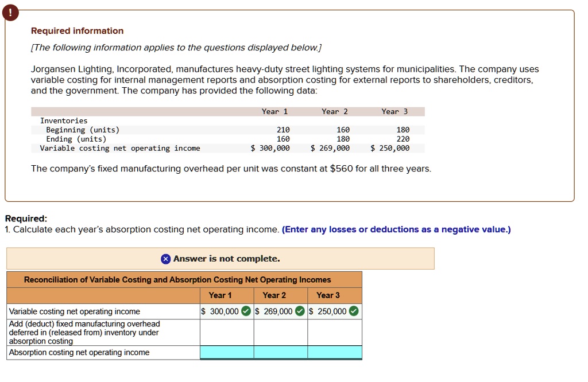
Task: Click green checkmark beside Year 1 $300,000
Action: pos(246,311)
